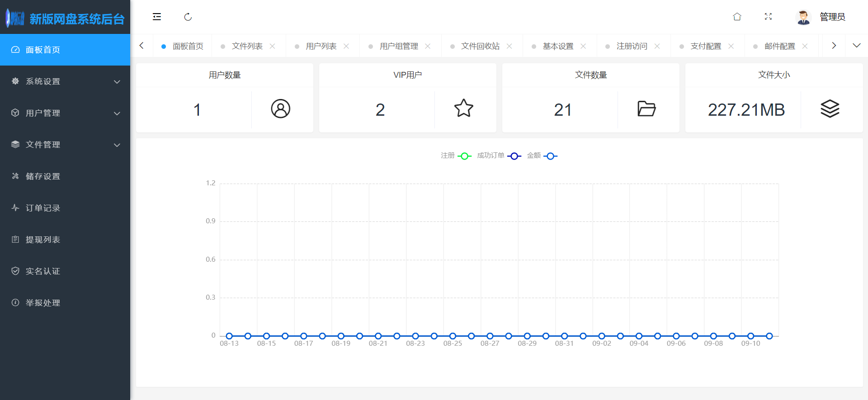Click the 举报处理 info icon
Screen dimensions: 868x400
15,302
